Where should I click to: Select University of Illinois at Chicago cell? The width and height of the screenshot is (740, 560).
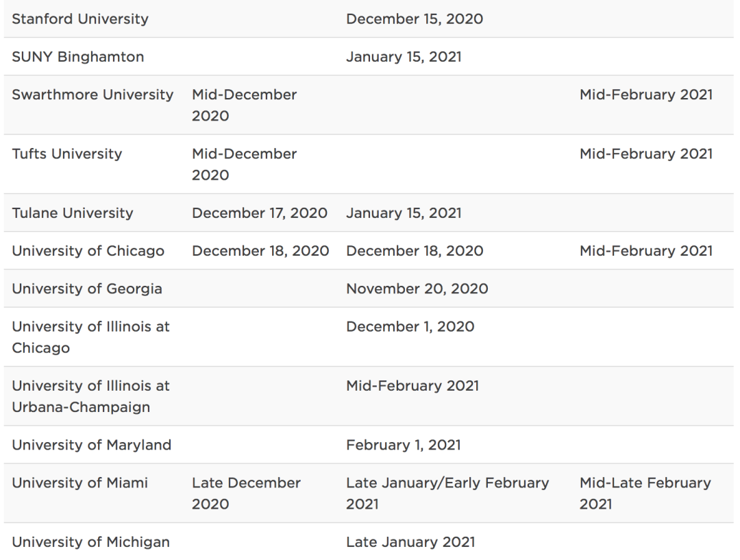(x=90, y=337)
